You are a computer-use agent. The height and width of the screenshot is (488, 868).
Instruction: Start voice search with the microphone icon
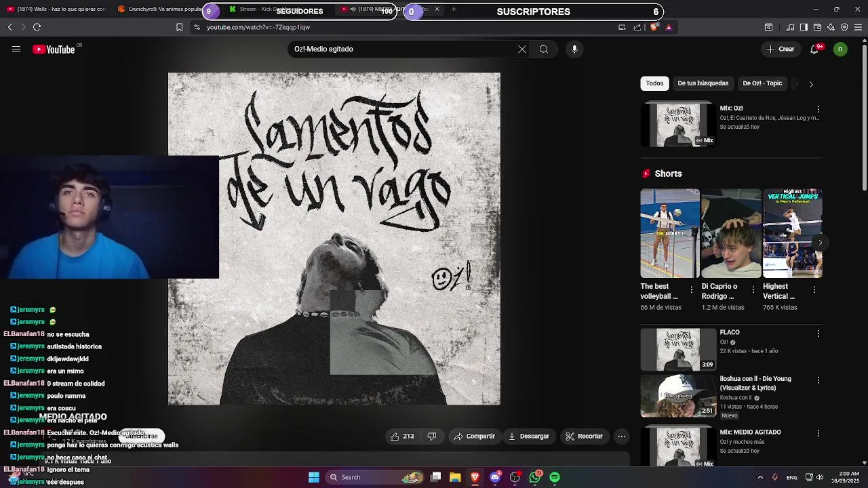tap(574, 49)
